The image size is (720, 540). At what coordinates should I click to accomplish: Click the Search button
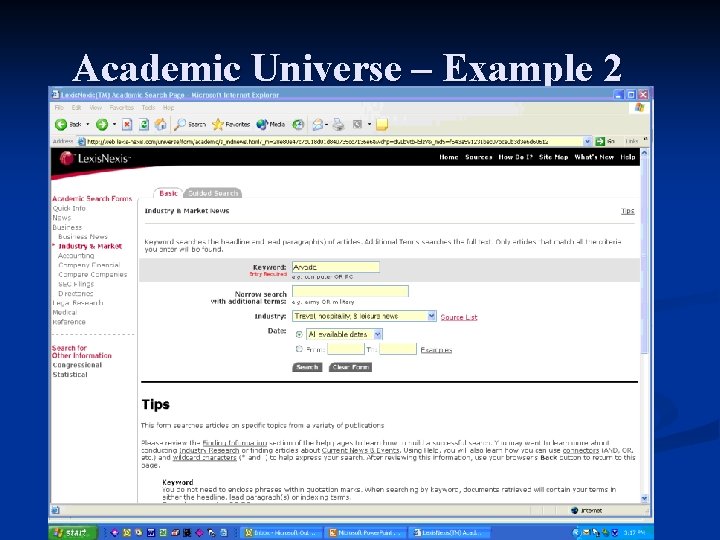point(307,367)
